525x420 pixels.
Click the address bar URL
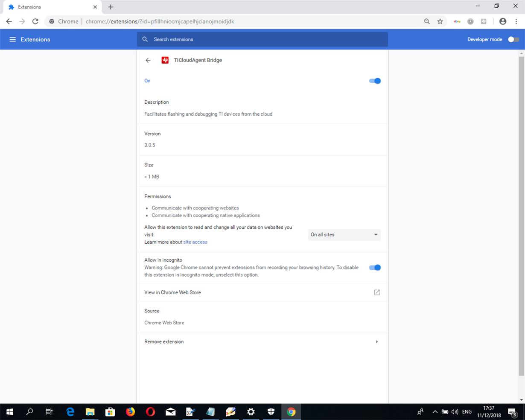160,21
